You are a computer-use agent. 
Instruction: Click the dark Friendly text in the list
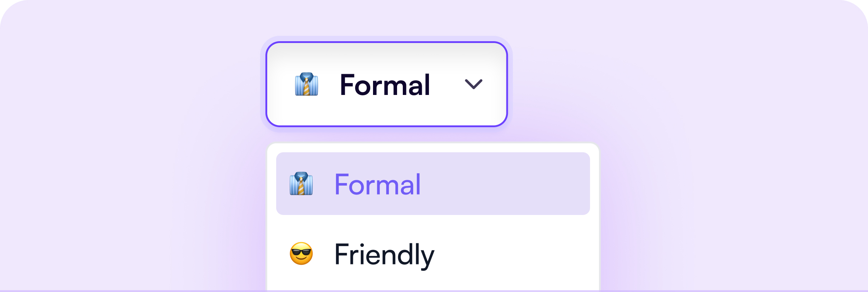pyautogui.click(x=384, y=254)
